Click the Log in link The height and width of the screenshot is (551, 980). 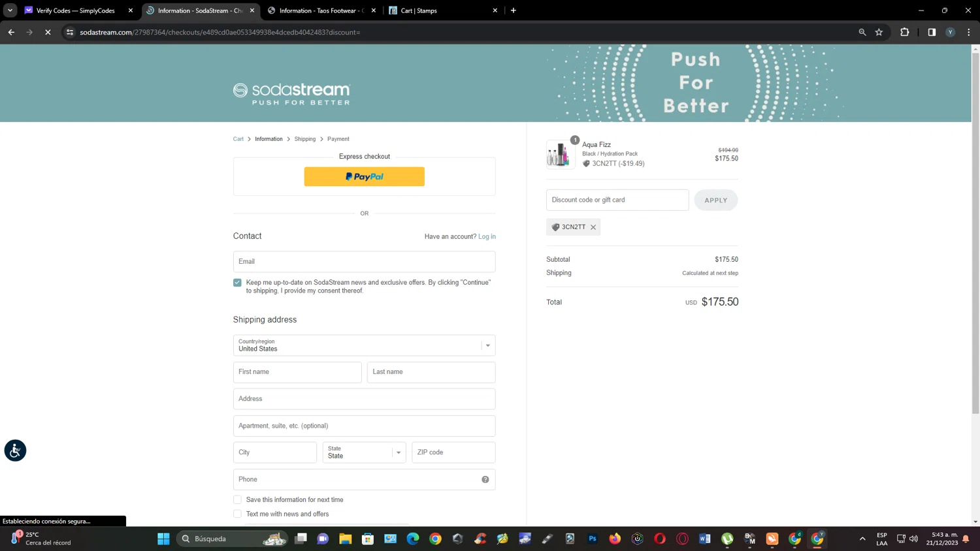487,236
